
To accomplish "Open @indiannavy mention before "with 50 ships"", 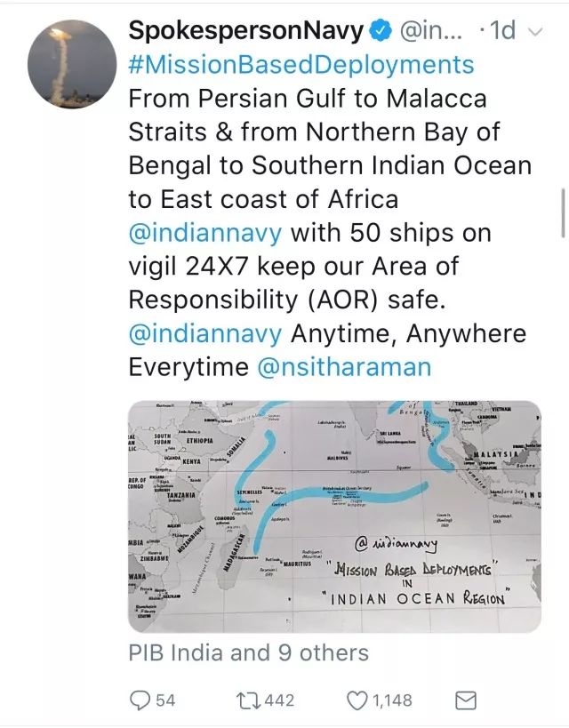I will pyautogui.click(x=205, y=233).
